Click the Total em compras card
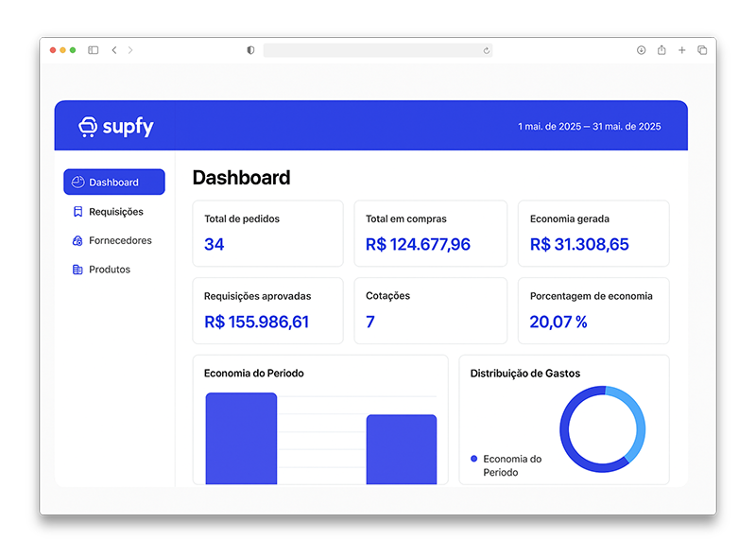756x558 pixels. coord(430,233)
